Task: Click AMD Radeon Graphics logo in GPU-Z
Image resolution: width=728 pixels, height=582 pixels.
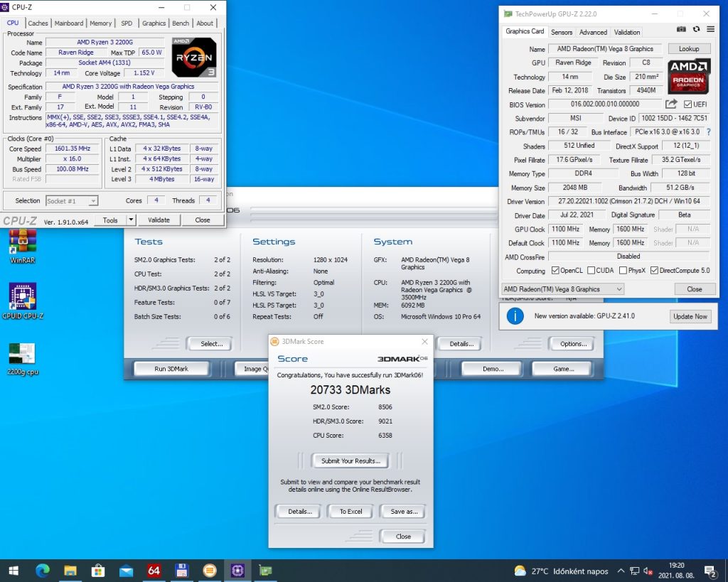Action: tap(688, 77)
